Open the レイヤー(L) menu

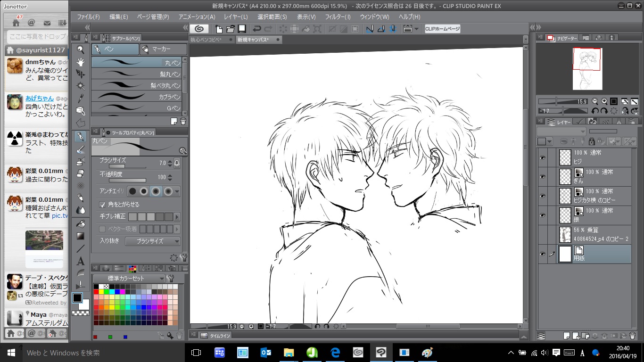[x=236, y=16]
